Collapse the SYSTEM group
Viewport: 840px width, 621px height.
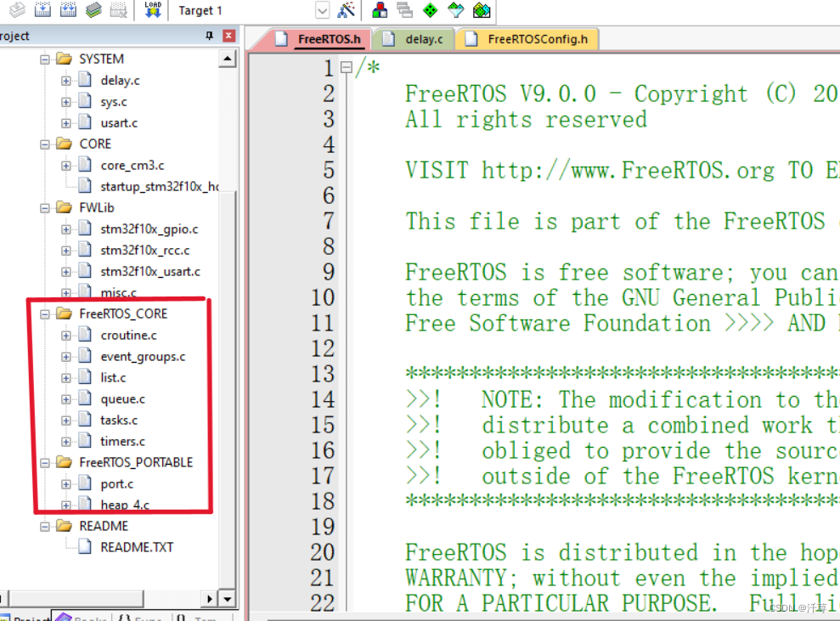(45, 59)
